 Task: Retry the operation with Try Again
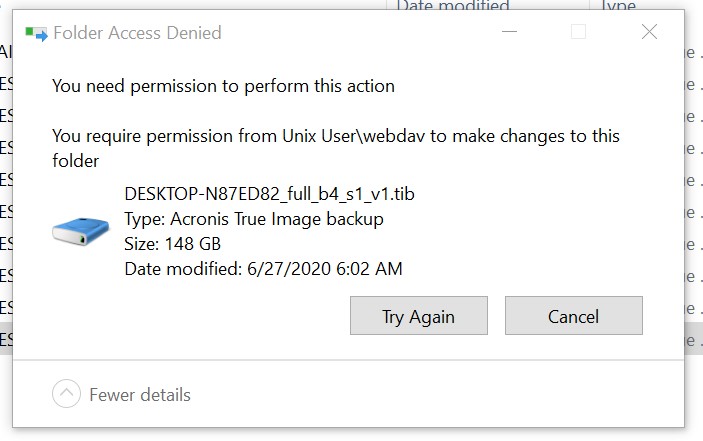point(419,316)
